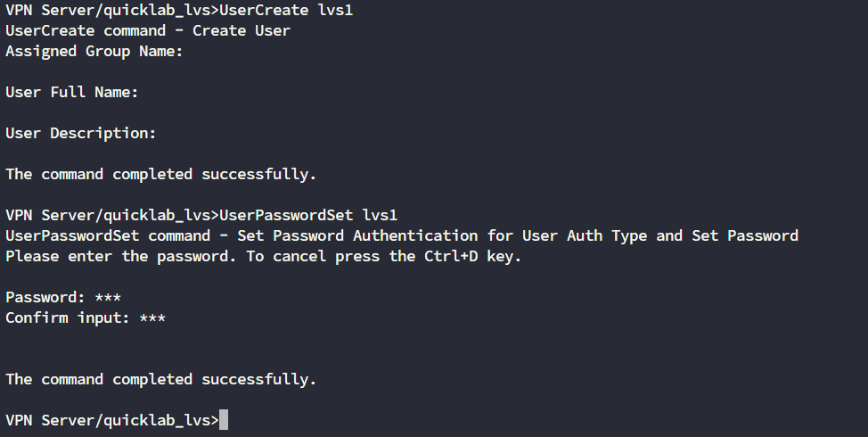Click the "Please enter the password" instruction
This screenshot has width=868, height=437.
coord(121,256)
